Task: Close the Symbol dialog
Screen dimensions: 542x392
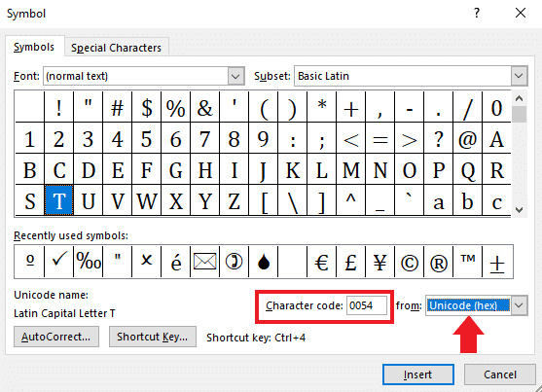Action: [x=521, y=14]
